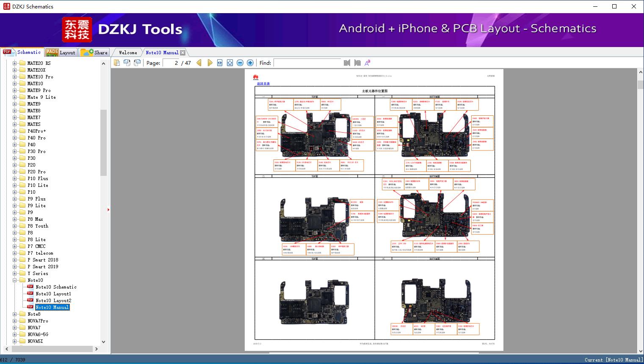Click PDF icon of Note10 Manual
Screen dimensions: 644x364
tap(30, 307)
